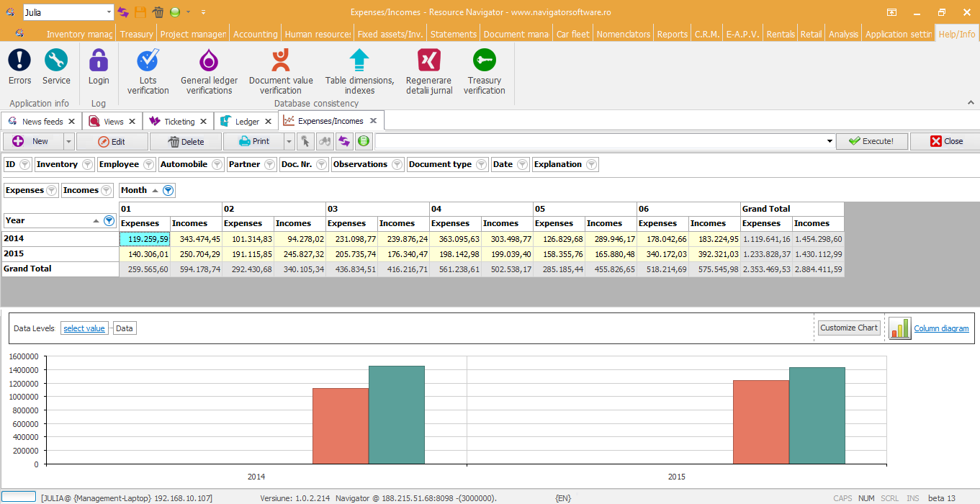Click the Service wrench icon
The height and width of the screenshot is (504, 980).
click(x=56, y=60)
